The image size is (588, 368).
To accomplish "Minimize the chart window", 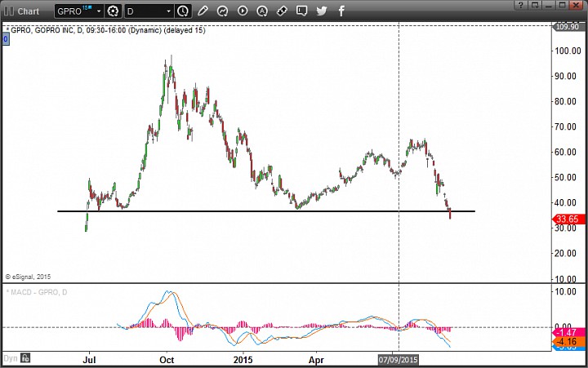I will click(x=548, y=5).
